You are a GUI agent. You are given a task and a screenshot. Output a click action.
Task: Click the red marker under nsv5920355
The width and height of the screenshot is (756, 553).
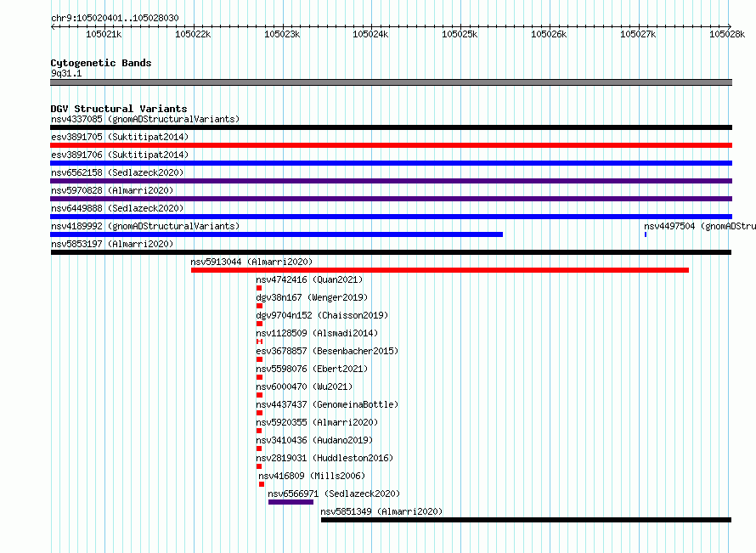tap(259, 431)
